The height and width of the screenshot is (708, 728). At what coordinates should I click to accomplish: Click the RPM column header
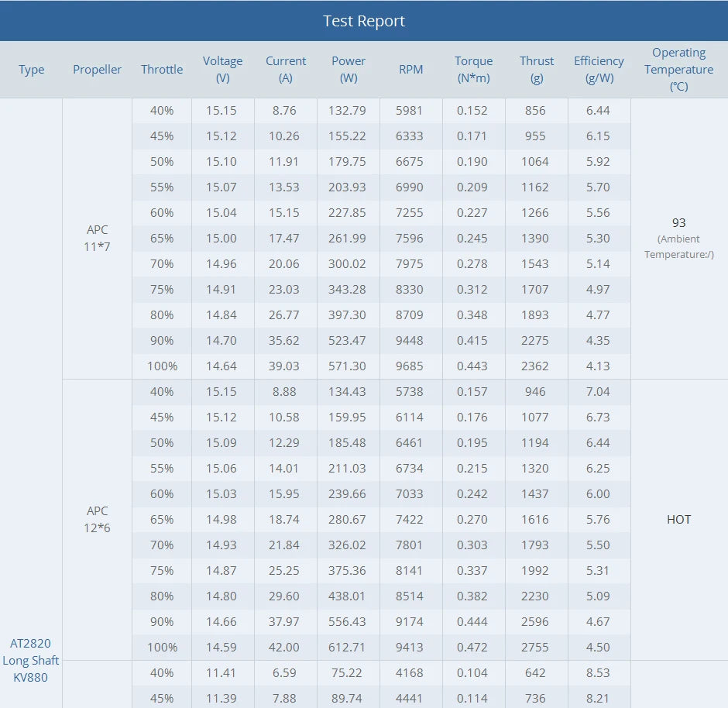[411, 70]
